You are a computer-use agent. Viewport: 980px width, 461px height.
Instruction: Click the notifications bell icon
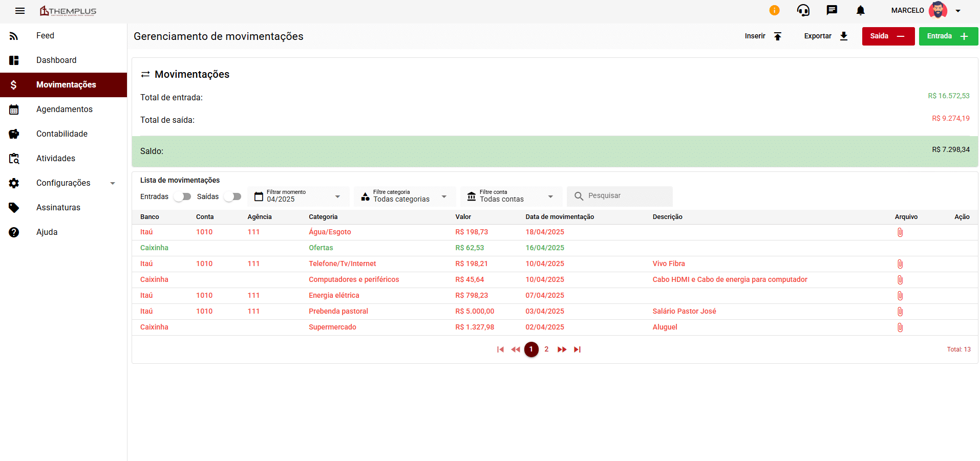click(860, 10)
